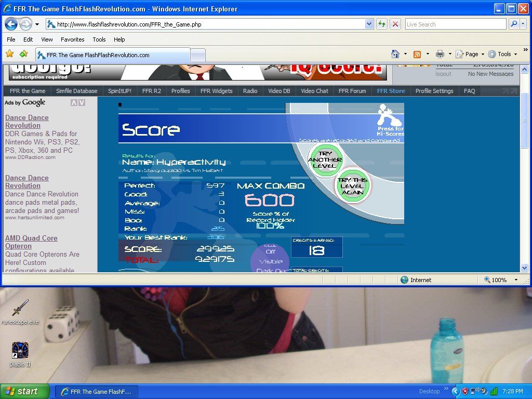This screenshot has width=532, height=399.
Task: Click the Windows Start button
Action: 25,391
